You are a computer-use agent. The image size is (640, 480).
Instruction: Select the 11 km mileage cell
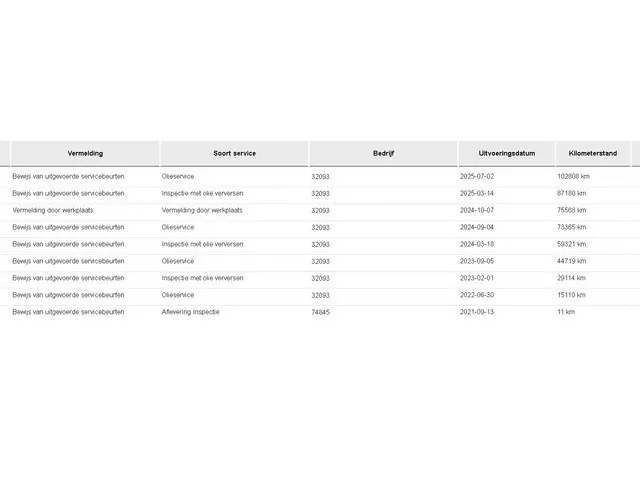(566, 312)
